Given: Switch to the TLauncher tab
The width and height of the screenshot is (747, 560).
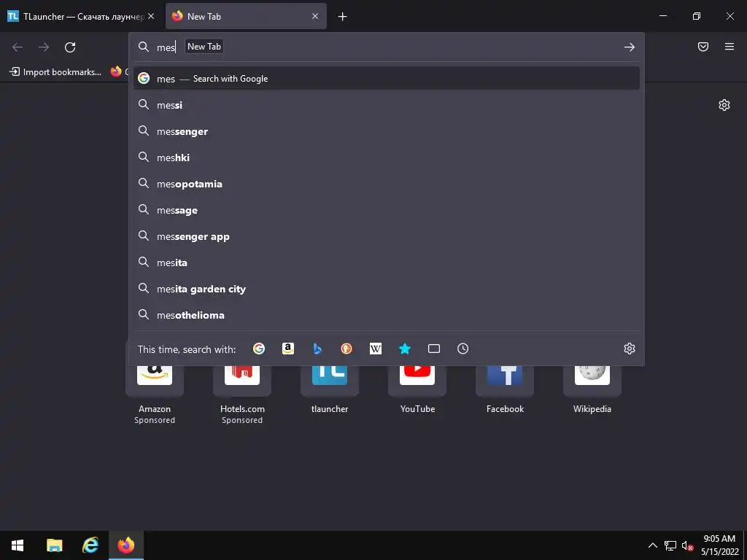Looking at the screenshot, I should coord(81,16).
